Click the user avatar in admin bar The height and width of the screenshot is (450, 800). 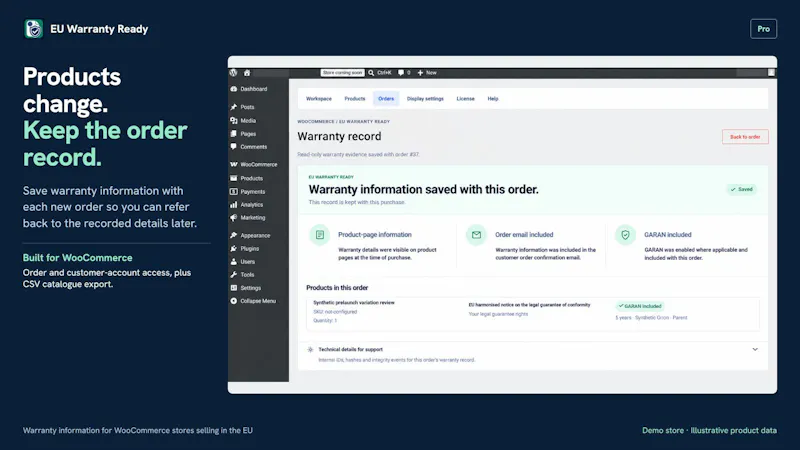point(771,72)
